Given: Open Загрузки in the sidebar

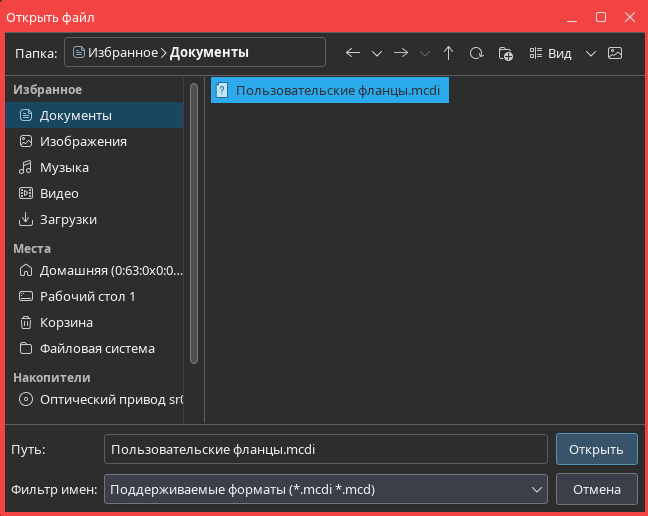Looking at the screenshot, I should 68,219.
